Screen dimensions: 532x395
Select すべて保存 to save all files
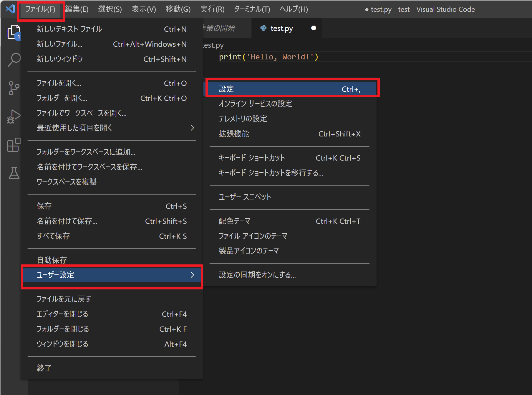coord(53,236)
